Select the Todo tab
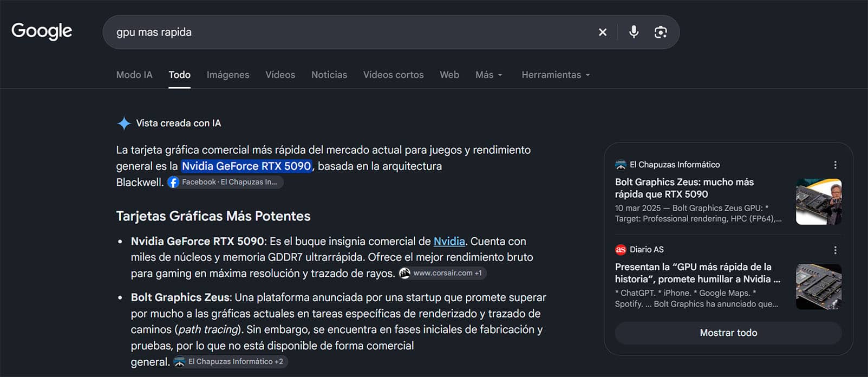 [179, 75]
